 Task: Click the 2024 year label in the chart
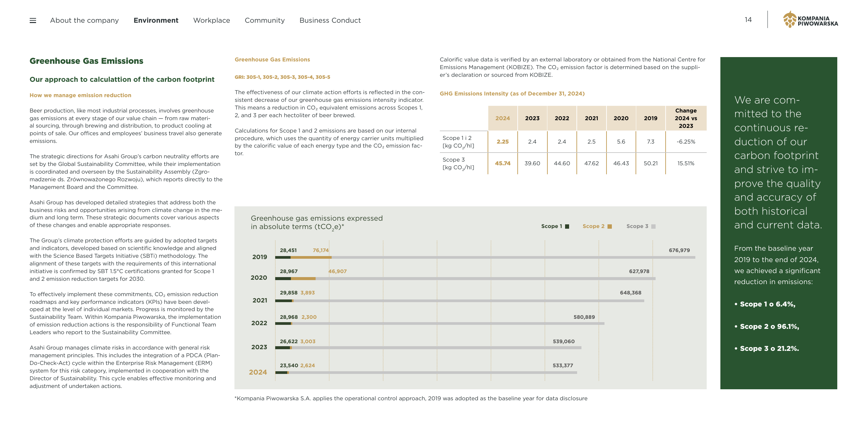[x=258, y=372]
